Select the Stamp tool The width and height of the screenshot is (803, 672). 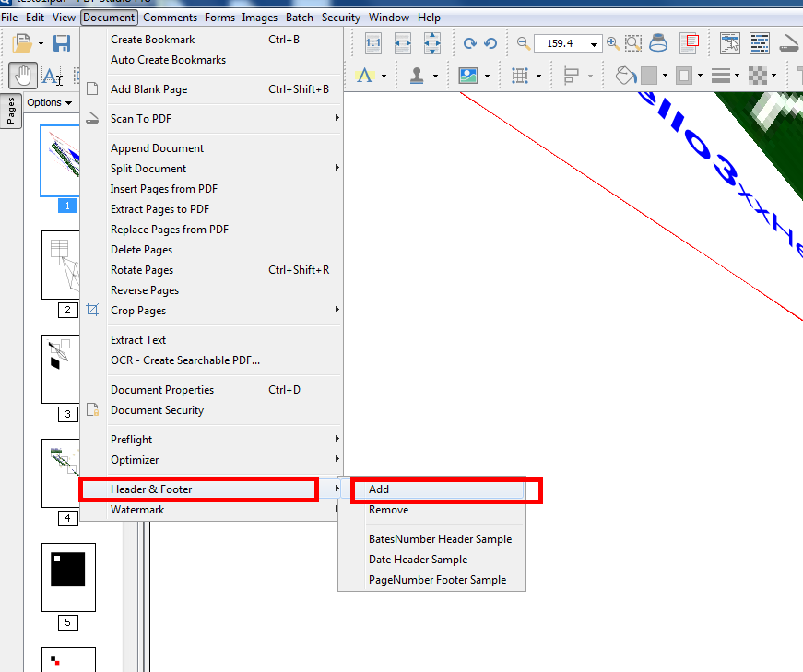(417, 75)
